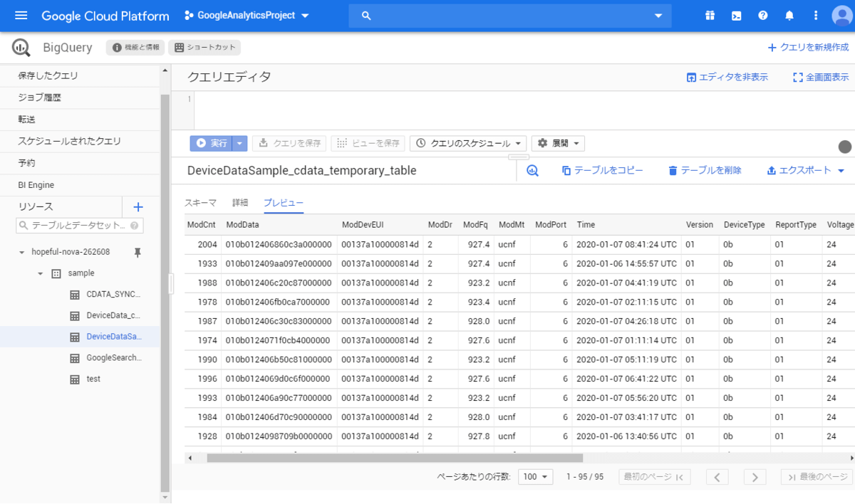Click the resource search input field
Screen dimensions: 855x504
[80, 226]
